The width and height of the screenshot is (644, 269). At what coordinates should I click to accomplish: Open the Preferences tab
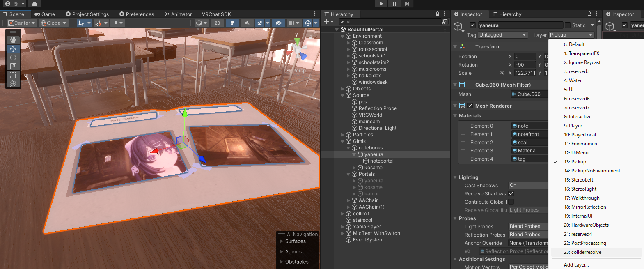click(137, 14)
